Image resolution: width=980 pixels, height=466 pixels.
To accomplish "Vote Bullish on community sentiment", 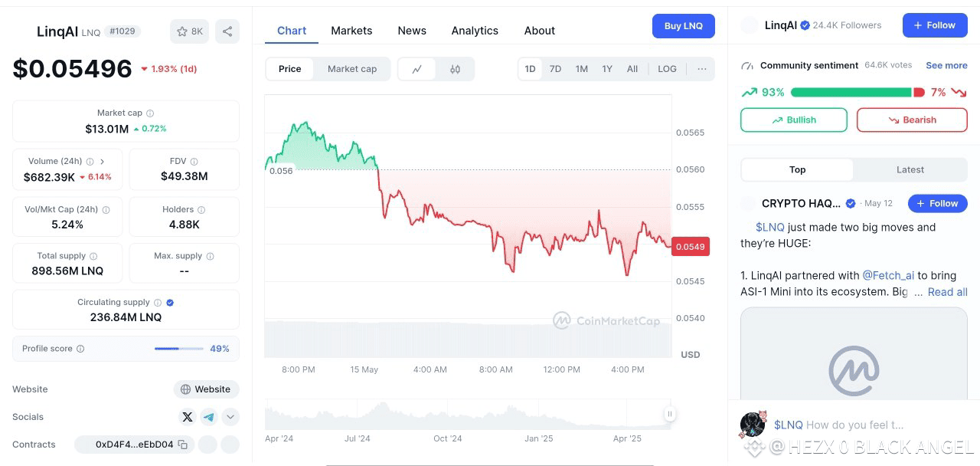I will (794, 120).
